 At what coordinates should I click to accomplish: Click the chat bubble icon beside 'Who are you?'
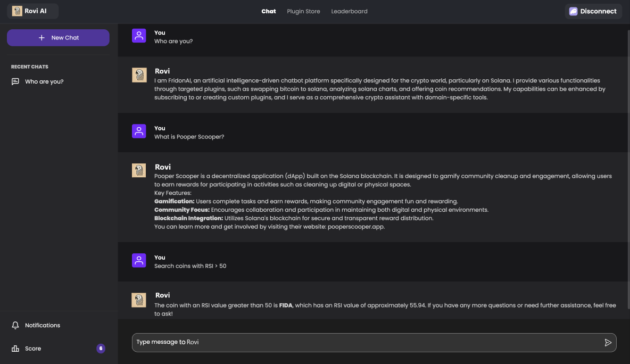coord(15,81)
